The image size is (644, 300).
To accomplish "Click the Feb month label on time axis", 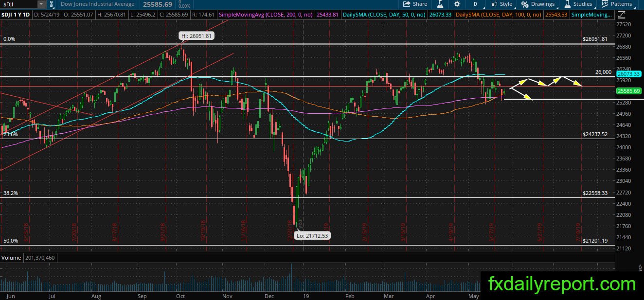I will [x=349, y=296].
